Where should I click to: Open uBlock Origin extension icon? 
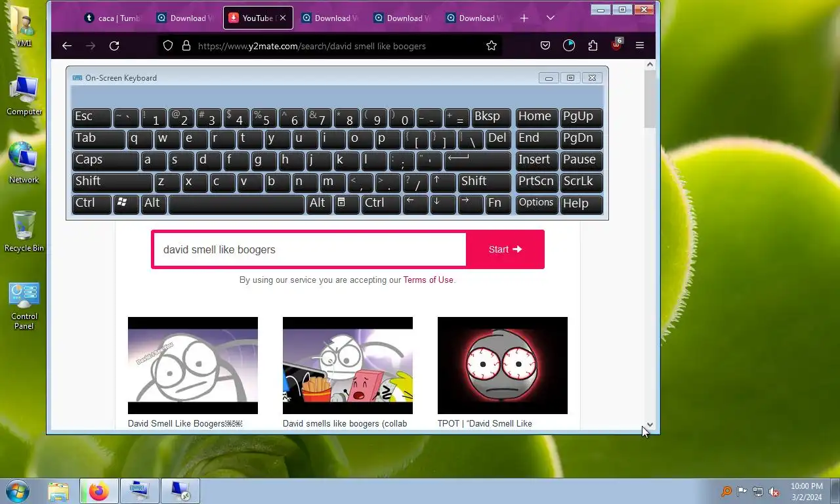pos(616,45)
